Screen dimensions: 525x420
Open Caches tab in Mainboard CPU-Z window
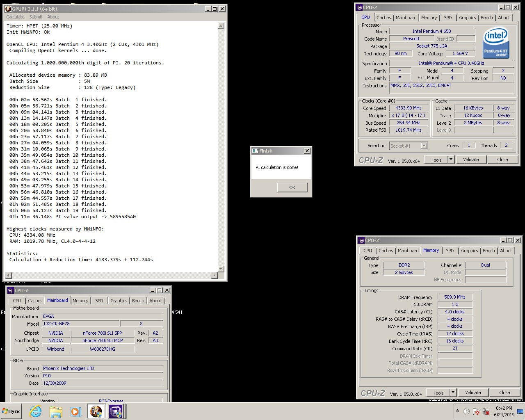click(35, 301)
